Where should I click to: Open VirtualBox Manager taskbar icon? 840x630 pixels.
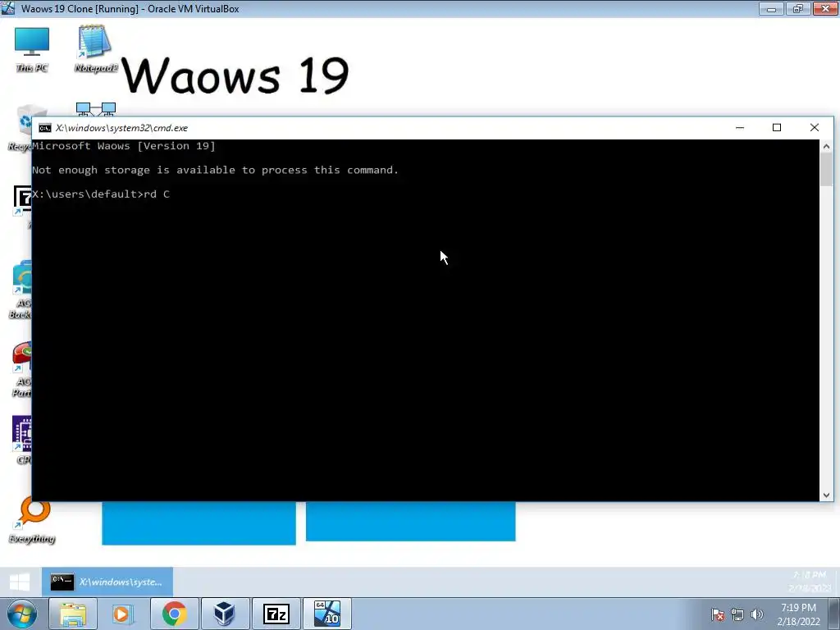225,614
